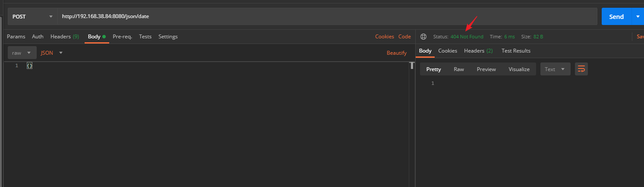The height and width of the screenshot is (187, 644).
Task: Switch to the Test Results tab
Action: point(516,51)
